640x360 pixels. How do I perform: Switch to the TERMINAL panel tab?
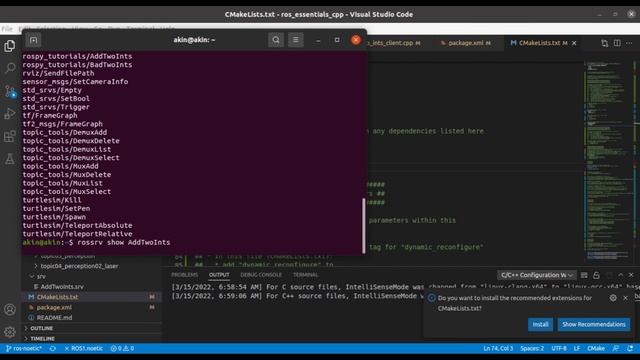[x=305, y=275]
